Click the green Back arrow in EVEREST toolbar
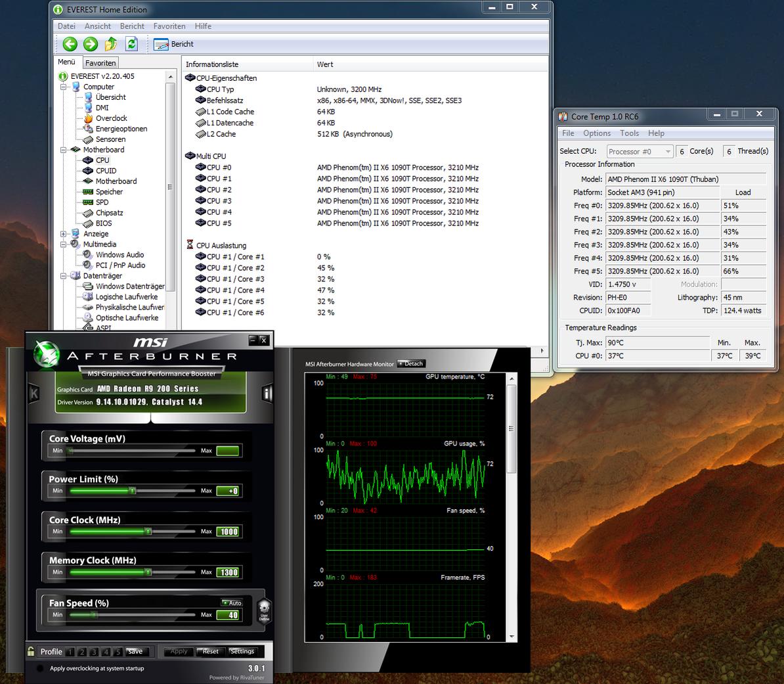This screenshot has height=684, width=784. click(70, 44)
